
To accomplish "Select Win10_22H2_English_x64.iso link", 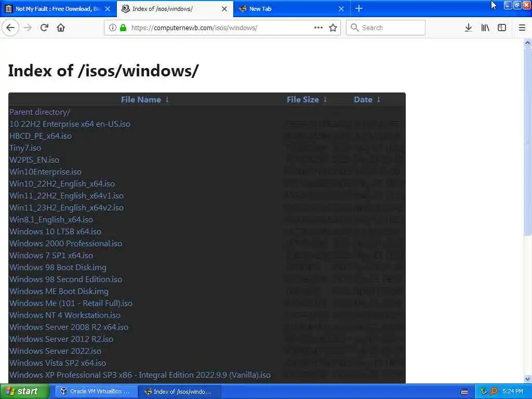I will pos(62,183).
